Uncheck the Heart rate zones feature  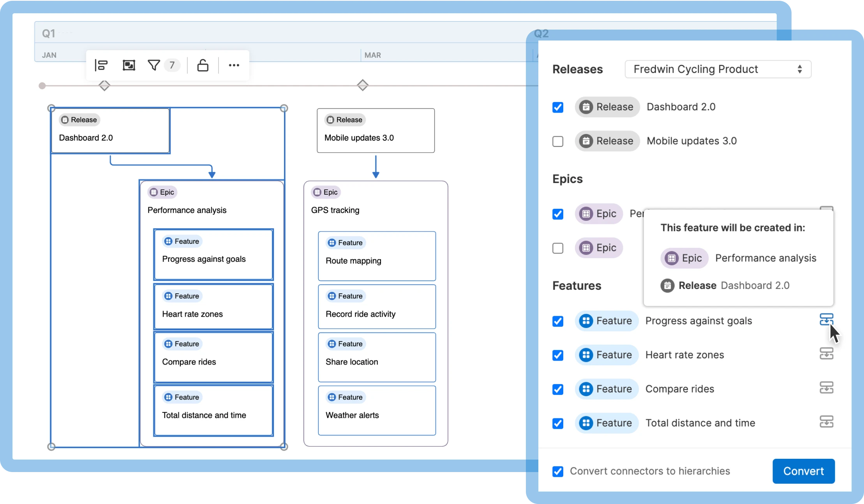[x=558, y=355]
